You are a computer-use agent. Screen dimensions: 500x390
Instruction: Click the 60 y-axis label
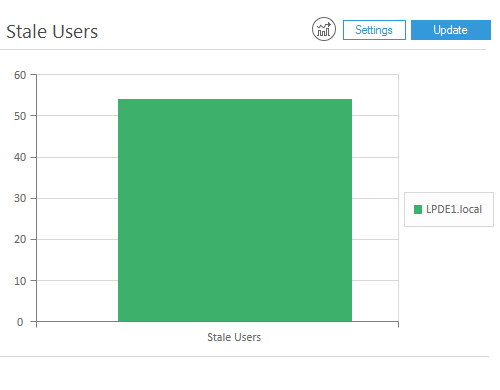pos(20,75)
